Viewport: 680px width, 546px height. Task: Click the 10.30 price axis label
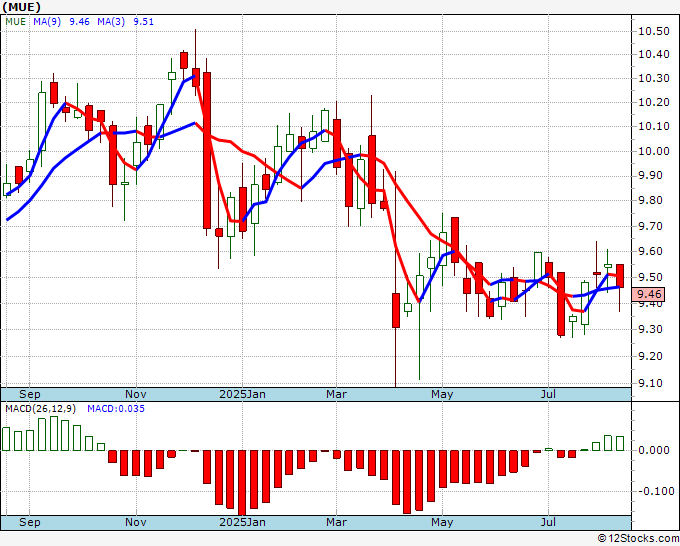[654, 78]
